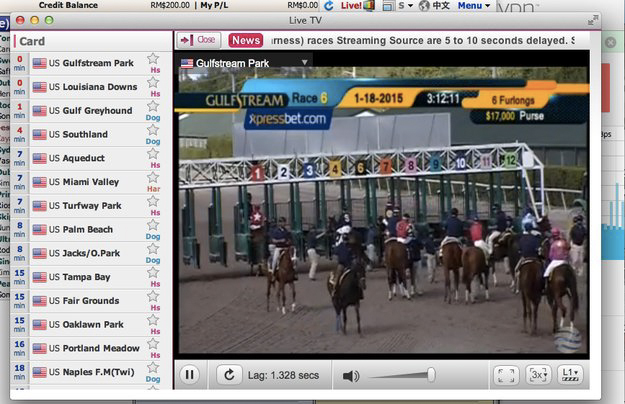
Task: Favorite US Southland star
Action: 153,130
